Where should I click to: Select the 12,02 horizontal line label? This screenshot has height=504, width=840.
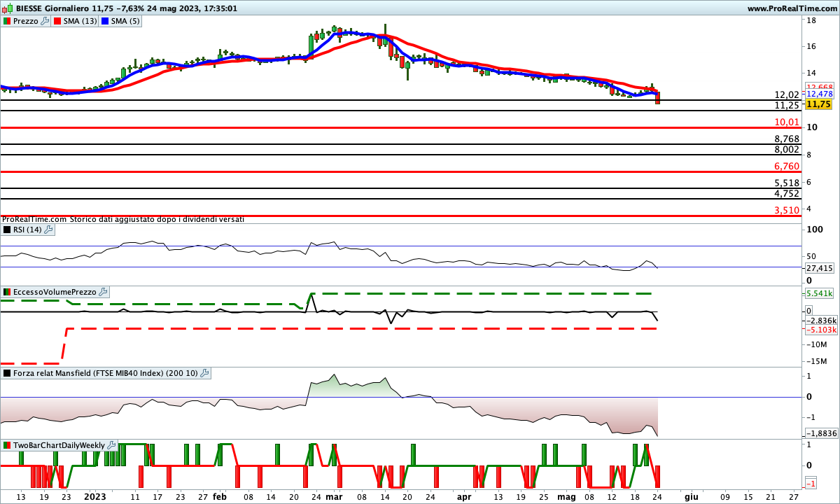(786, 95)
